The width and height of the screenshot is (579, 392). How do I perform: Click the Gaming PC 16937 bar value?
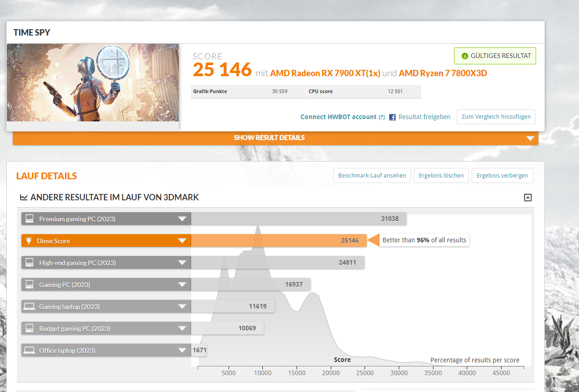pyautogui.click(x=294, y=285)
